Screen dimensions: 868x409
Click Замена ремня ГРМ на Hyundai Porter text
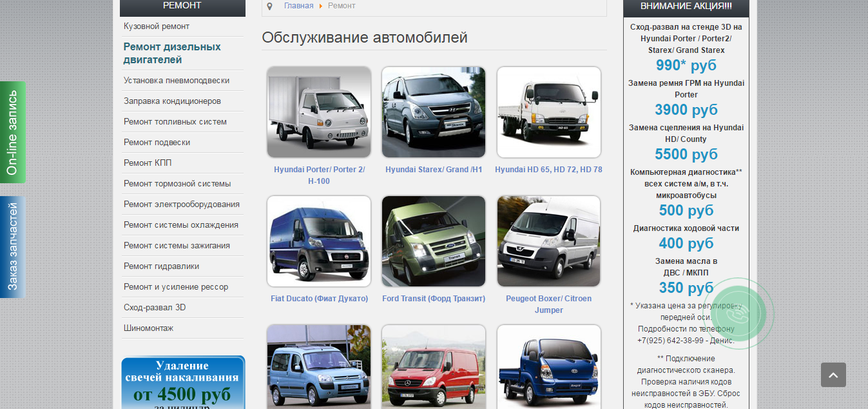[686, 89]
